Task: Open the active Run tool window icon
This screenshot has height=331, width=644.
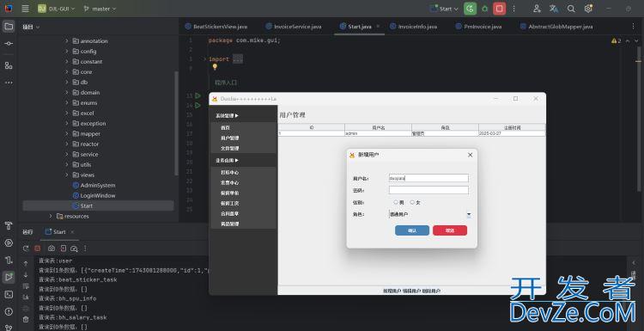Action: [9, 277]
